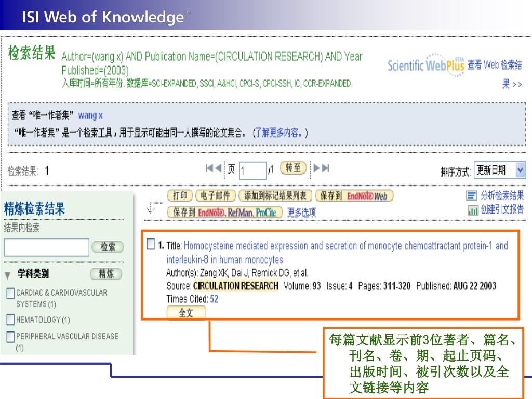Click the 检索 search-within-results button
532x399 pixels.
(108, 247)
